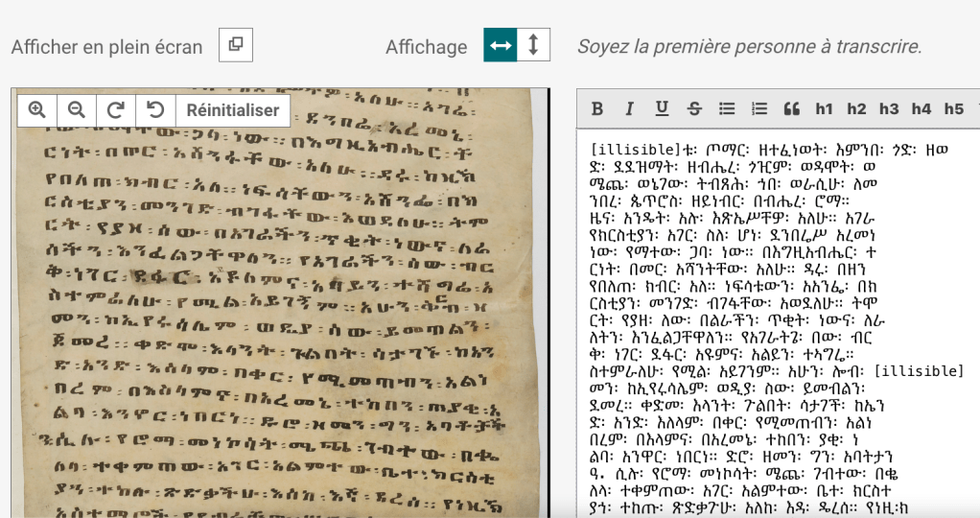This screenshot has width=980, height=518.
Task: Apply heading h2 style
Action: click(856, 108)
